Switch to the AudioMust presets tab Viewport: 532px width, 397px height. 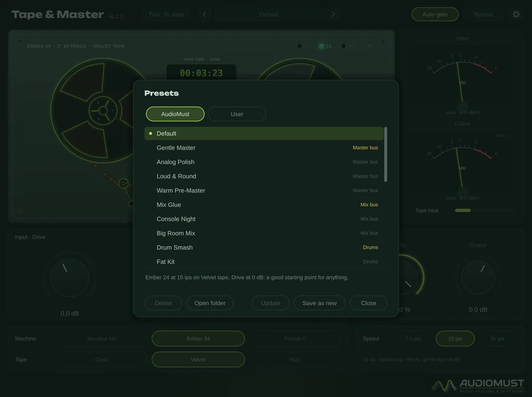coord(175,114)
